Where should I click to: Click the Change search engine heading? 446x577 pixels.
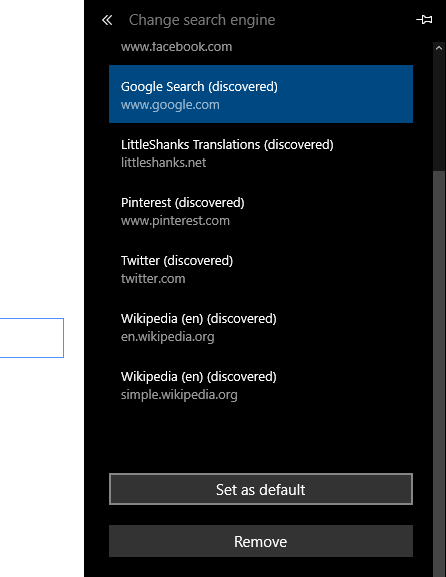[x=202, y=20]
